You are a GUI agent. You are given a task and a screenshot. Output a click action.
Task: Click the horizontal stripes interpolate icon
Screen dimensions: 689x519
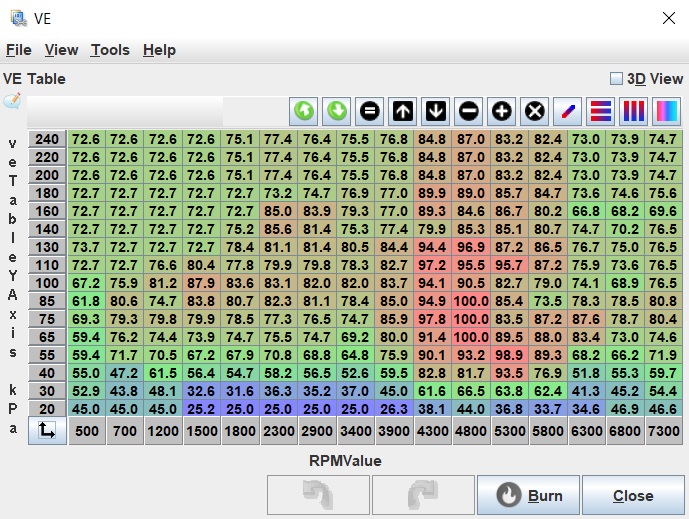click(601, 110)
